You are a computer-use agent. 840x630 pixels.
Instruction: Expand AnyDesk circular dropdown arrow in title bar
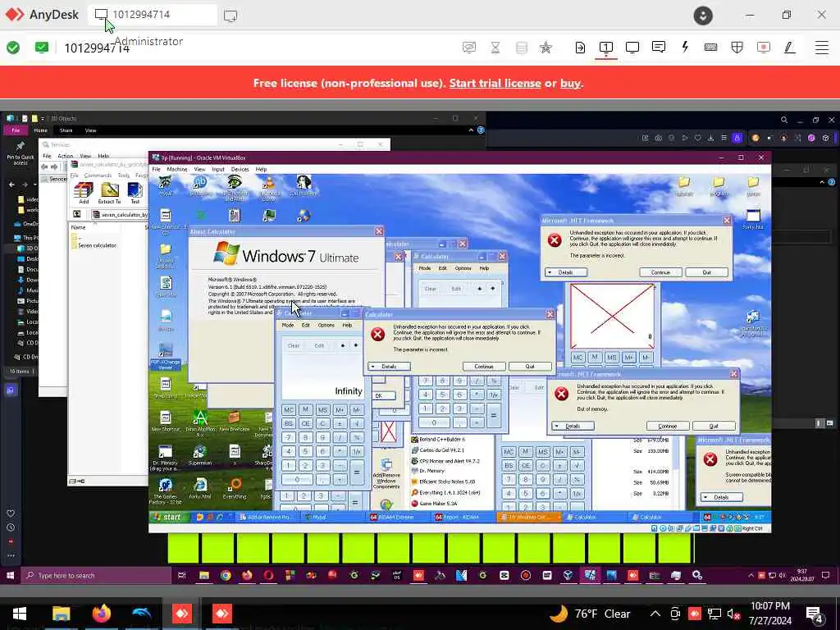point(703,16)
